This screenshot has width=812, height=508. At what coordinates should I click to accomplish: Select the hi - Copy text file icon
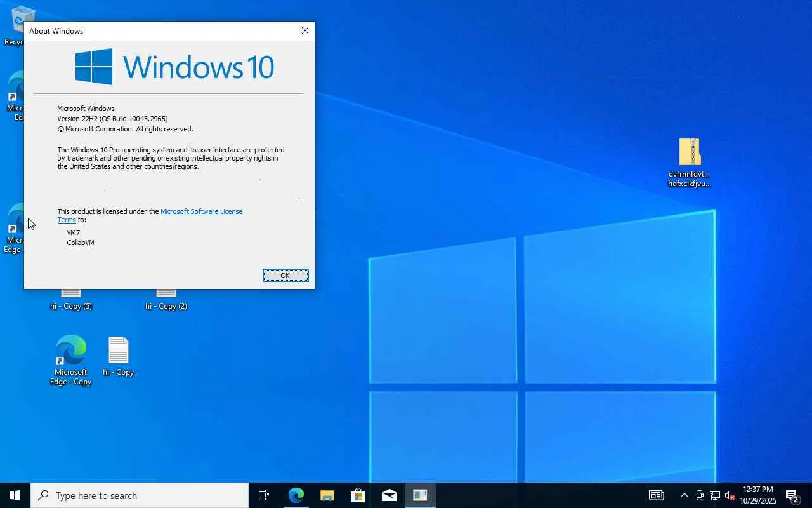(119, 357)
